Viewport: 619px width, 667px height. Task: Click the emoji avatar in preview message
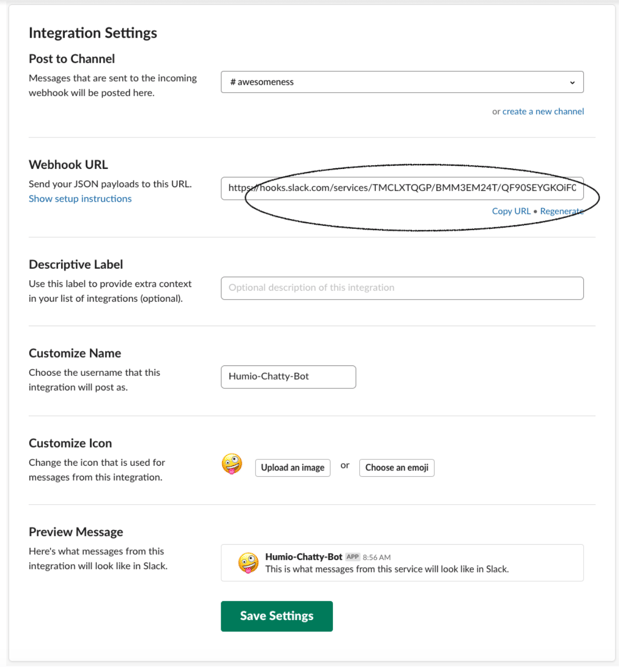click(248, 563)
